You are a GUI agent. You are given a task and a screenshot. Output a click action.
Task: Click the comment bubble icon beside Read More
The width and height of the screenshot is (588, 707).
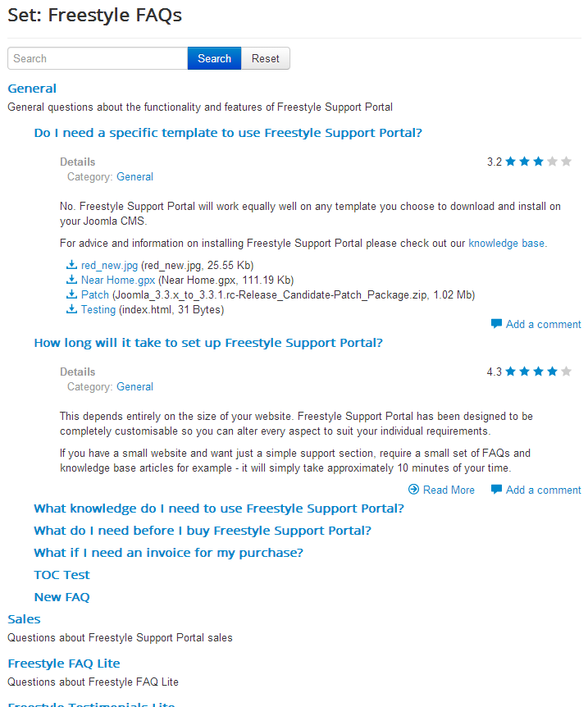point(496,489)
